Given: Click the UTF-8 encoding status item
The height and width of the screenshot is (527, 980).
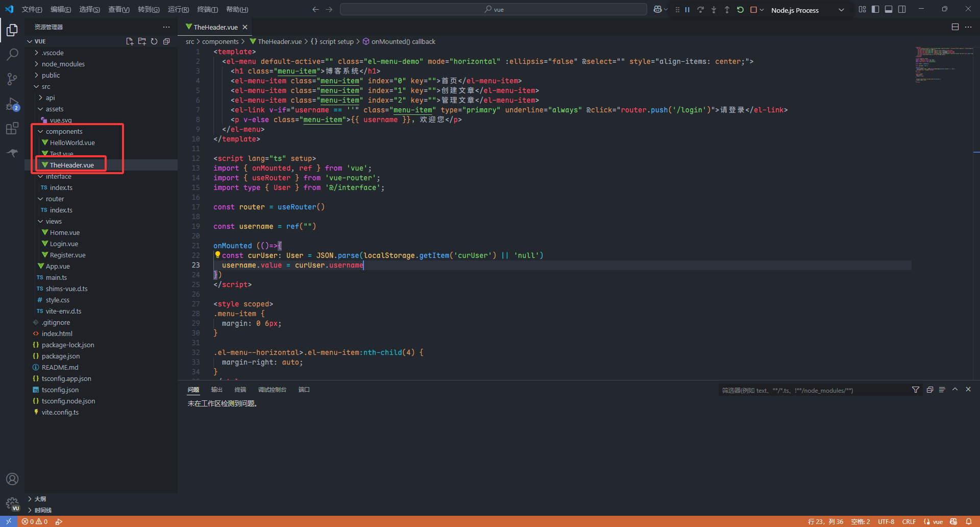Looking at the screenshot, I should 886,521.
